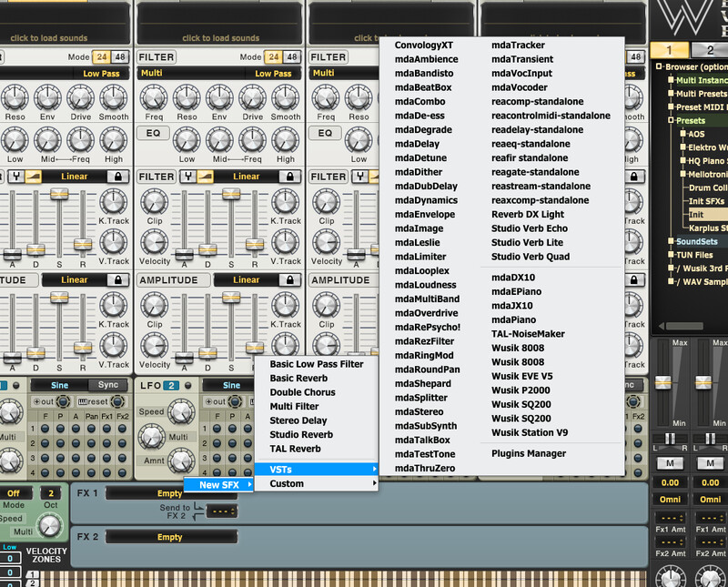Select Wusik P2000 plugin
The image size is (728, 587).
(x=521, y=390)
